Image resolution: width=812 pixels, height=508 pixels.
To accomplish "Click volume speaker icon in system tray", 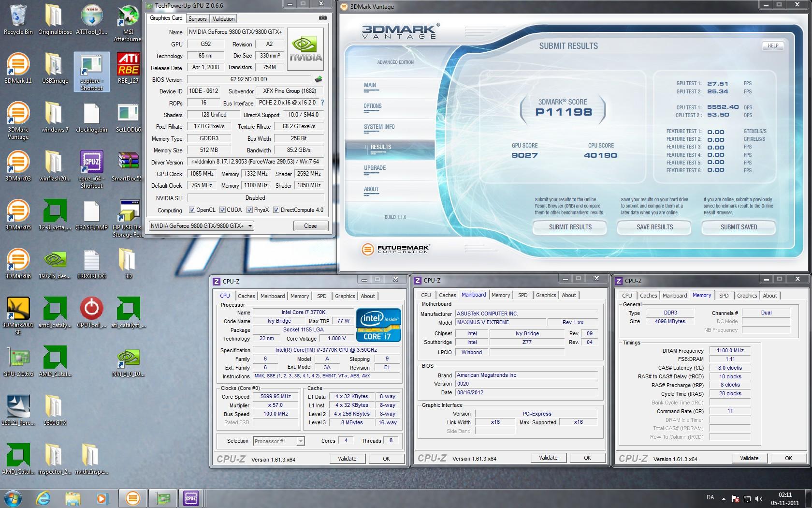I will [x=759, y=499].
